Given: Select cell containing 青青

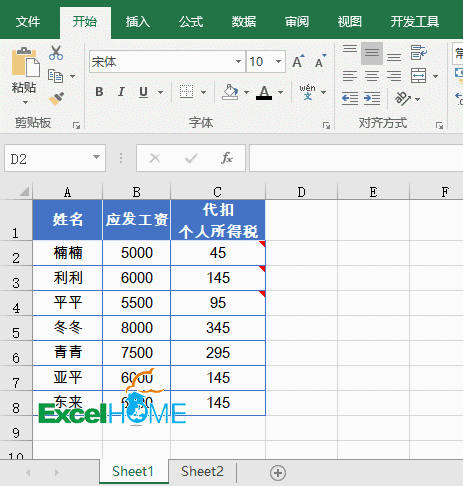Looking at the screenshot, I should pos(68,353).
